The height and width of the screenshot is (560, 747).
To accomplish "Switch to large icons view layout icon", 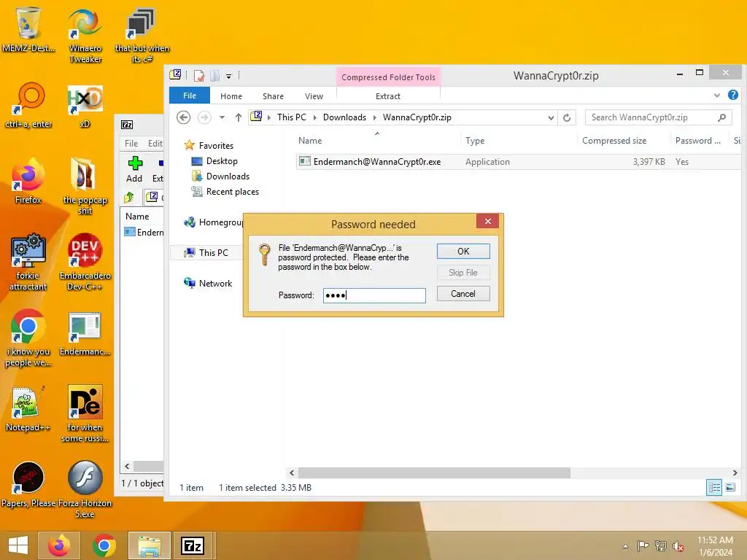I will coord(729,488).
